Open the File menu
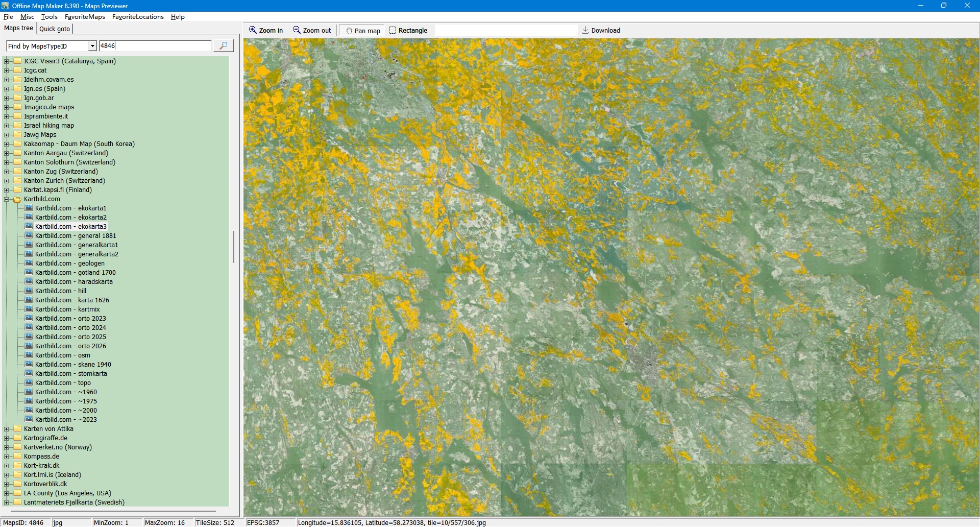Image resolution: width=980 pixels, height=527 pixels. click(8, 17)
